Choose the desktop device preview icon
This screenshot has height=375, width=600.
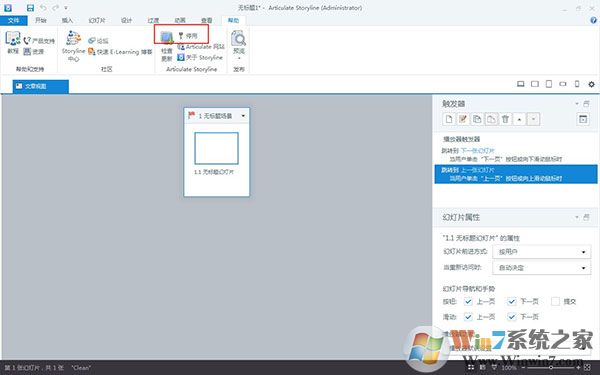520,84
